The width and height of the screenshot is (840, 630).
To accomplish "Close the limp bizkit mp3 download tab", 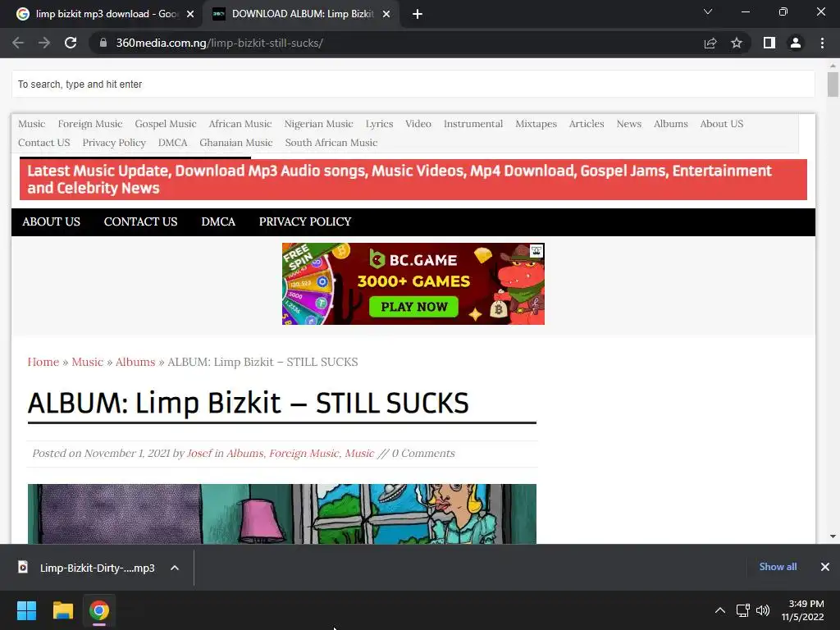I will coord(190,14).
